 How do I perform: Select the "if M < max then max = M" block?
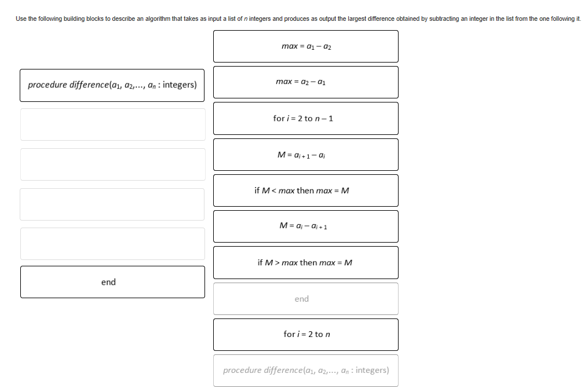(x=306, y=190)
